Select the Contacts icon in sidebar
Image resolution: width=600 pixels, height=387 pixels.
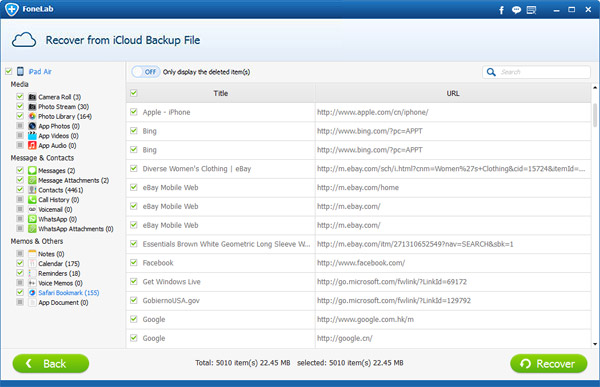coord(32,190)
